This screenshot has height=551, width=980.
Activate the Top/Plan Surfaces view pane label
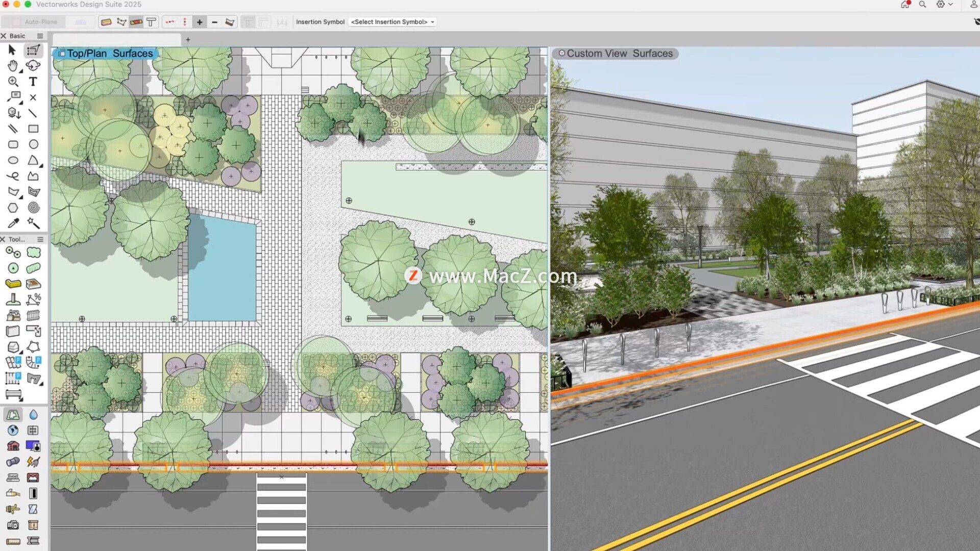105,54
